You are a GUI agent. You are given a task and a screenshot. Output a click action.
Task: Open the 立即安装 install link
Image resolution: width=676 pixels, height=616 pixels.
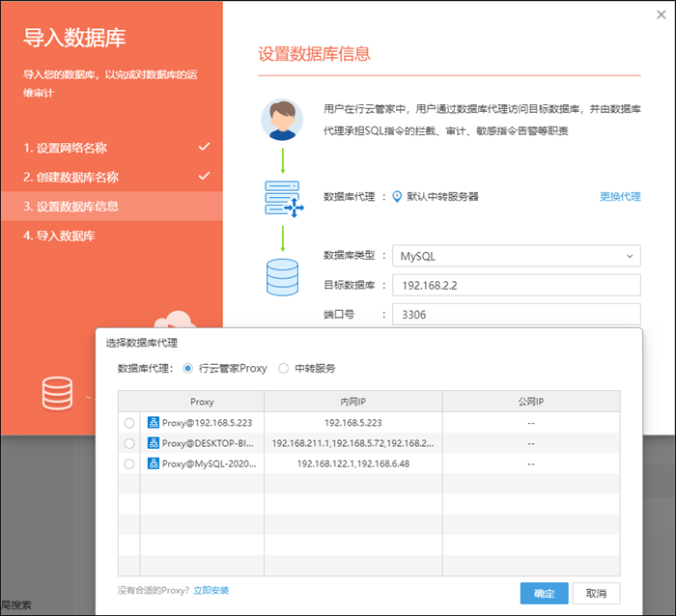(x=211, y=590)
